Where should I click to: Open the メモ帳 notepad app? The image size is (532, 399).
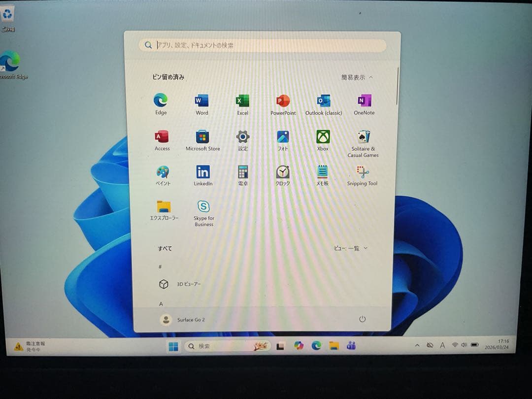coord(322,175)
